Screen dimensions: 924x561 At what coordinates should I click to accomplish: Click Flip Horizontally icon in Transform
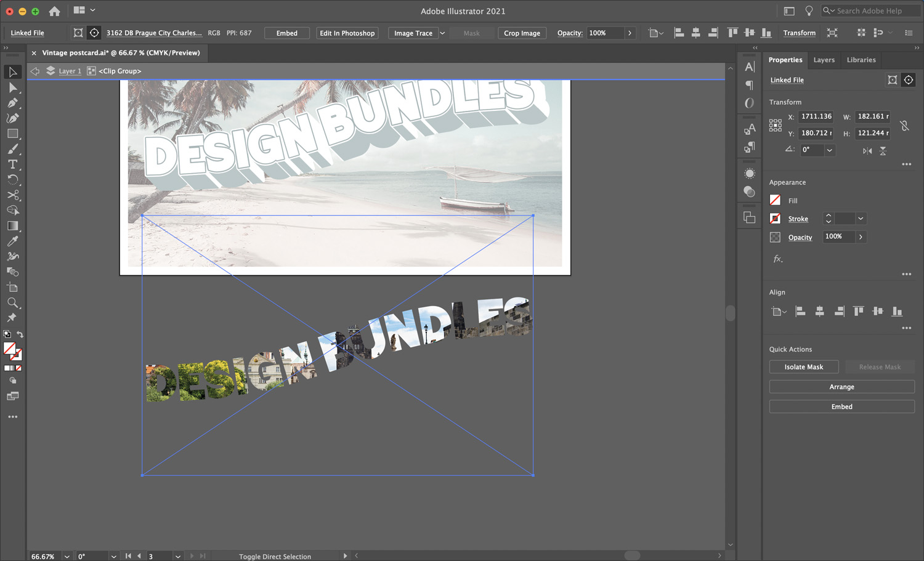pyautogui.click(x=867, y=151)
